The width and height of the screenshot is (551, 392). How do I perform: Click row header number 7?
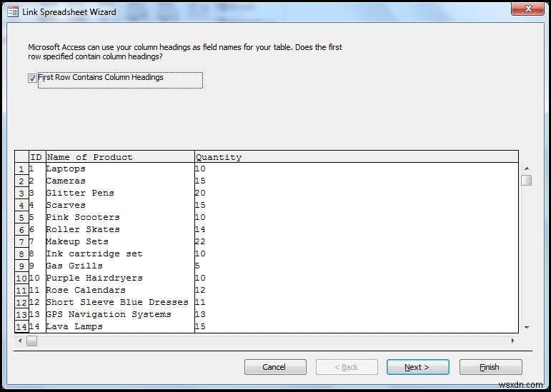click(x=21, y=241)
